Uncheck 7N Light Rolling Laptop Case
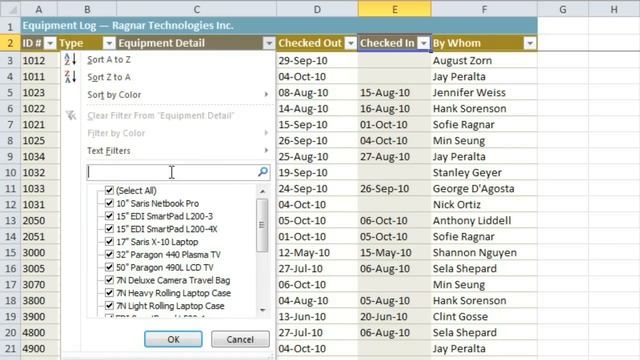This screenshot has height=360, width=640. [x=109, y=306]
